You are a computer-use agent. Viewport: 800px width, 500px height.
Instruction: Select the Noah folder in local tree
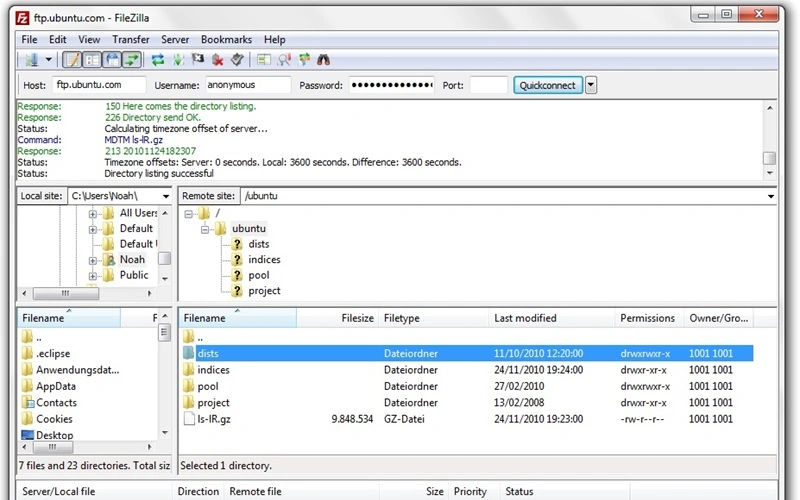[132, 260]
